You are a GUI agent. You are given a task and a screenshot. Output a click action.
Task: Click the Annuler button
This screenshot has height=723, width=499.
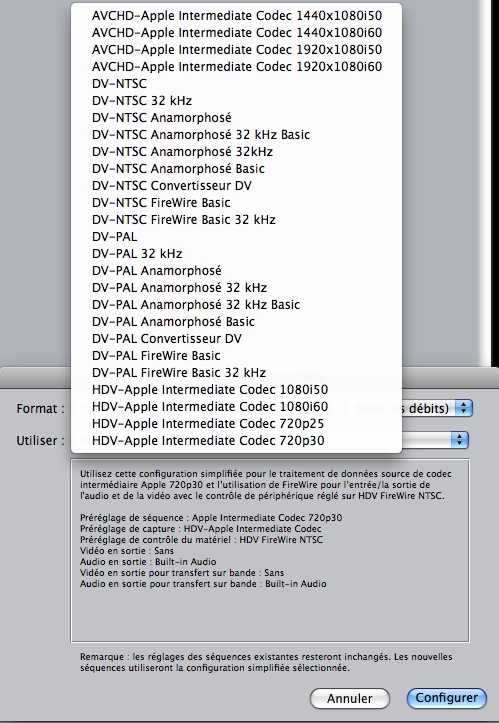click(x=350, y=699)
